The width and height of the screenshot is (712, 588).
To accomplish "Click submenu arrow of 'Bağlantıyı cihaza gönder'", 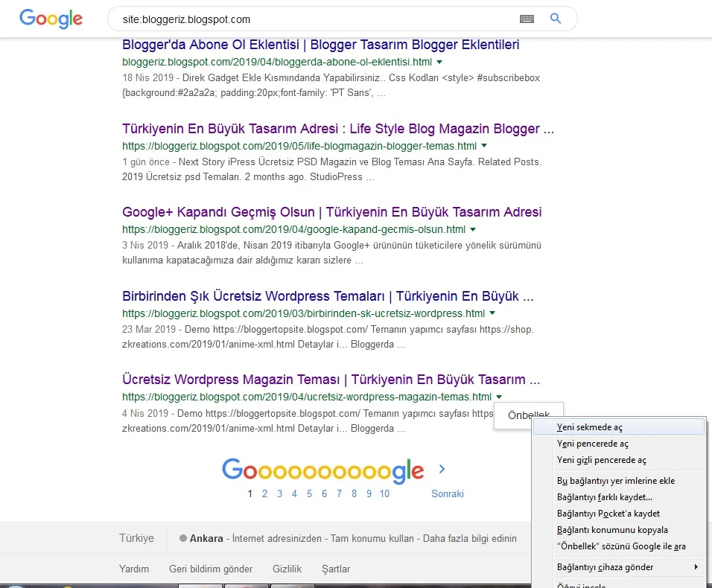I will 696,566.
